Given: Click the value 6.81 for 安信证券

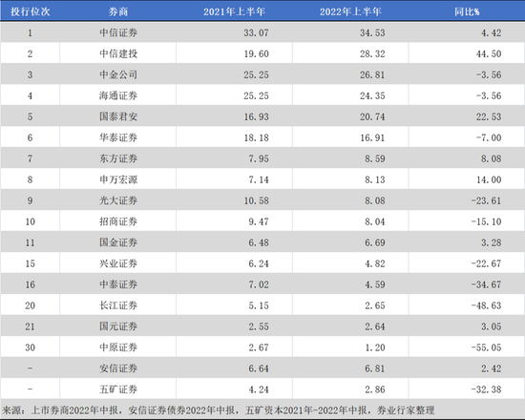Looking at the screenshot, I should (375, 368).
